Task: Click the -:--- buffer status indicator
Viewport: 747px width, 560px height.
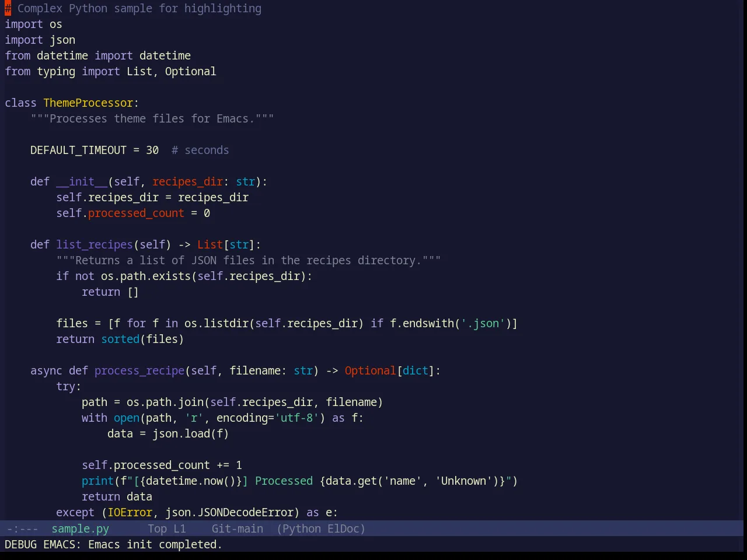Action: (22, 528)
